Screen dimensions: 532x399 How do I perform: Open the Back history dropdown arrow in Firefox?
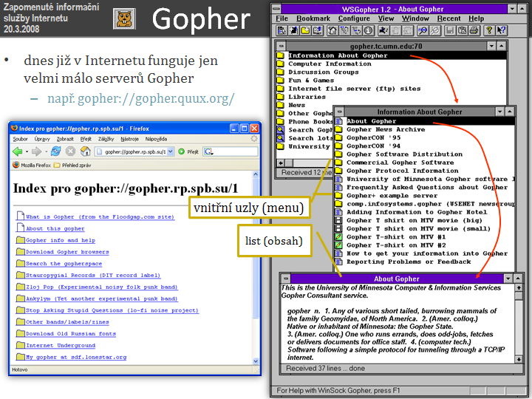(x=27, y=151)
